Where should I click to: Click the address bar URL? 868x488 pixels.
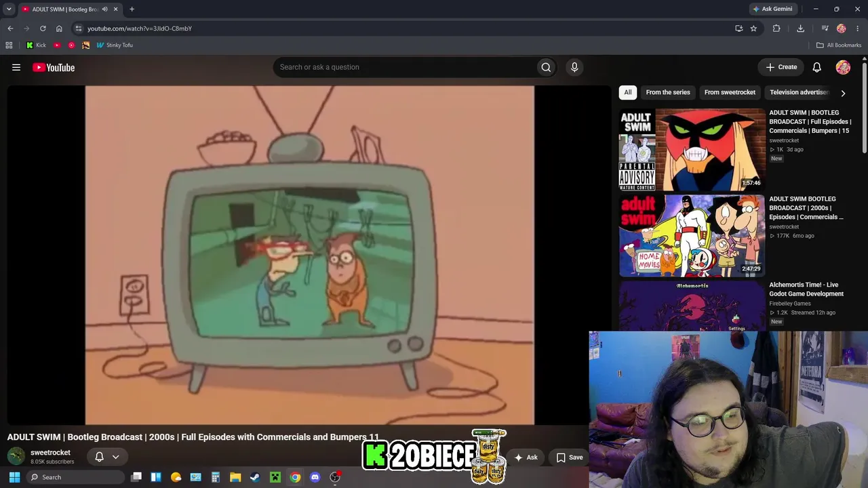[x=140, y=28]
